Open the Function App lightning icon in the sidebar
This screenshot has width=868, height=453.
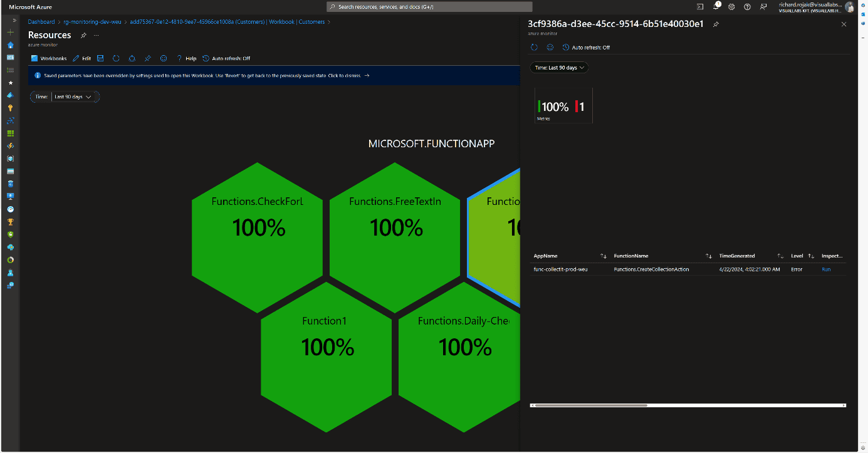[x=10, y=145]
